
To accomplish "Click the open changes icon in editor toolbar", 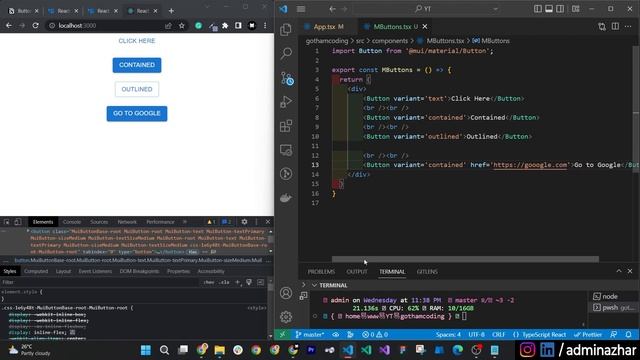I will 602,27.
